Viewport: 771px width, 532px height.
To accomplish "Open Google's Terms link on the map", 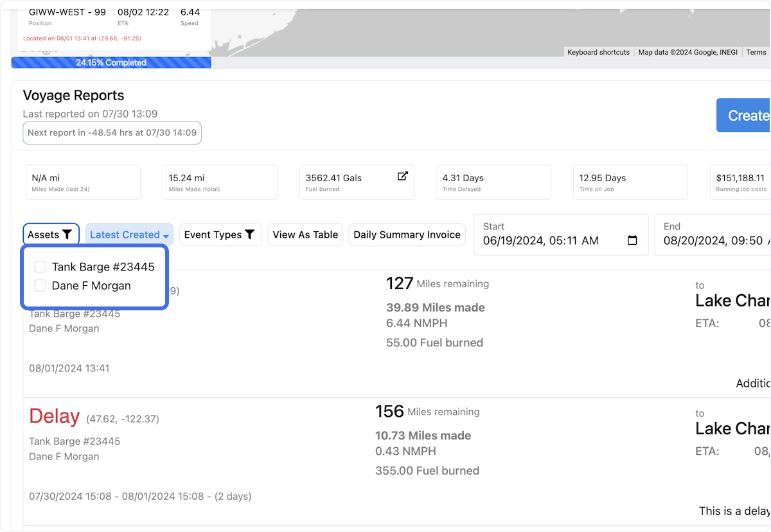I will click(x=756, y=52).
